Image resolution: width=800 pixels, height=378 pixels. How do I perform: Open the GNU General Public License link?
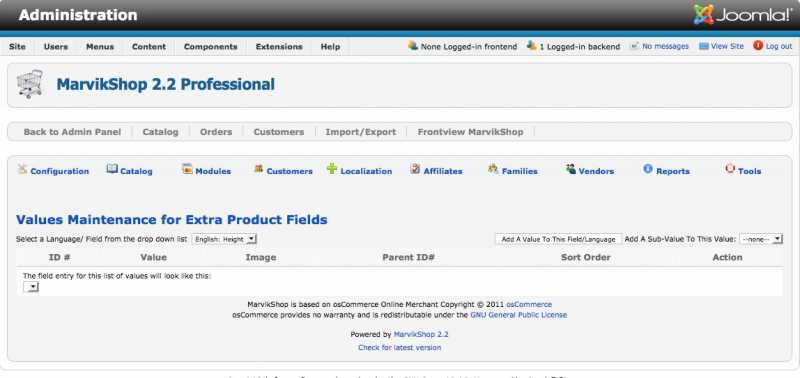518,315
